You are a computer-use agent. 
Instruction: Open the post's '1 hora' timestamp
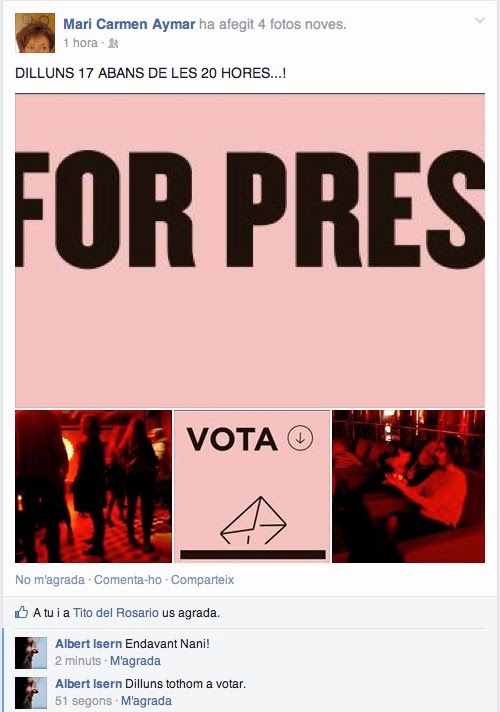pyautogui.click(x=80, y=43)
